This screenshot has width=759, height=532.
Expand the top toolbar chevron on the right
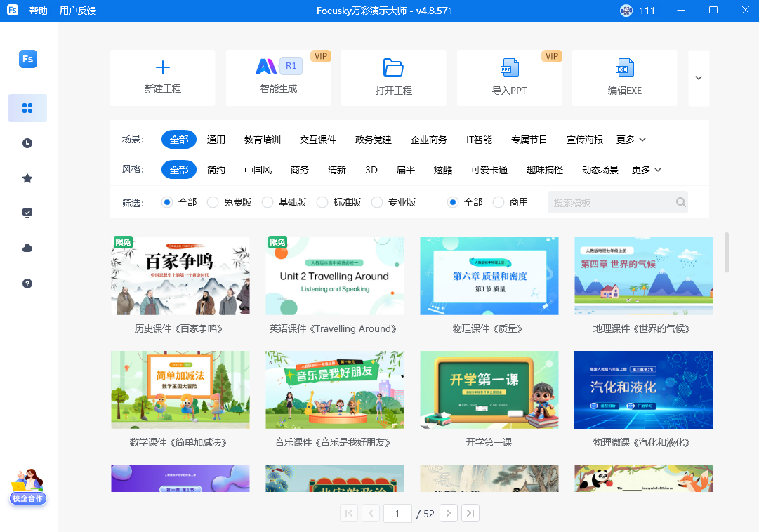pyautogui.click(x=699, y=77)
